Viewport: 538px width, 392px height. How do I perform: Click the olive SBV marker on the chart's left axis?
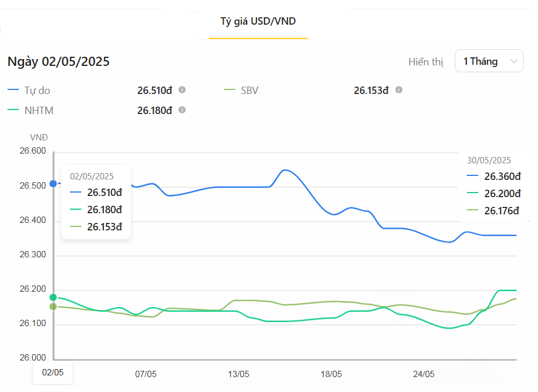click(53, 307)
